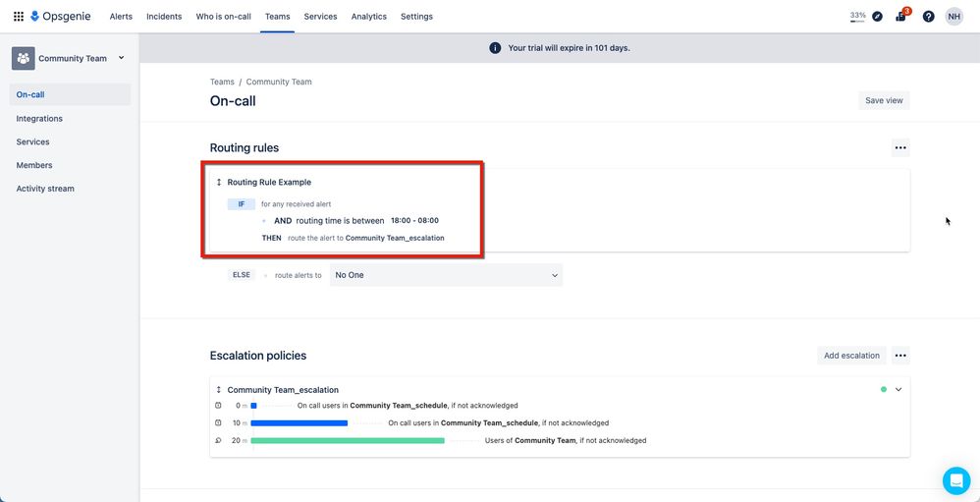The height and width of the screenshot is (502, 980).
Task: Open the notifications icon with badge
Action: (901, 15)
